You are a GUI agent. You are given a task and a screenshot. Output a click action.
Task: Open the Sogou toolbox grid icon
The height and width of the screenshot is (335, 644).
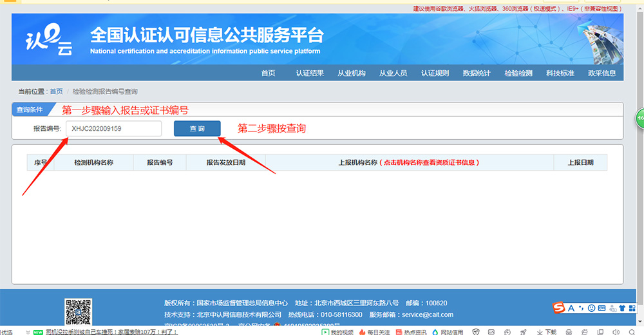pos(632,309)
